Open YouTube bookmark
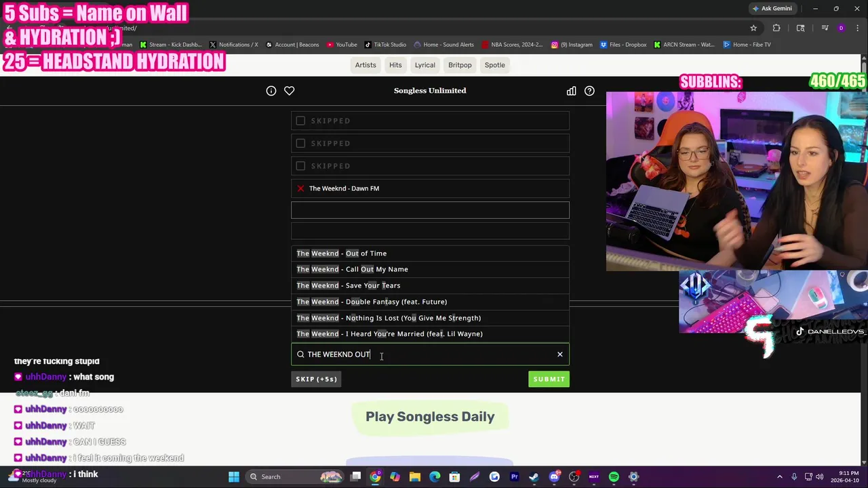868x488 pixels. (x=342, y=45)
